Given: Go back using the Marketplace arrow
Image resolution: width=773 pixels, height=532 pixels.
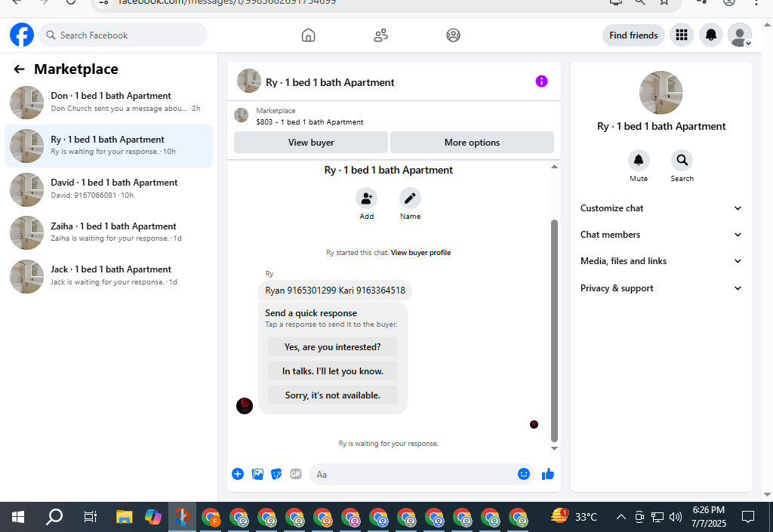Looking at the screenshot, I should (19, 69).
